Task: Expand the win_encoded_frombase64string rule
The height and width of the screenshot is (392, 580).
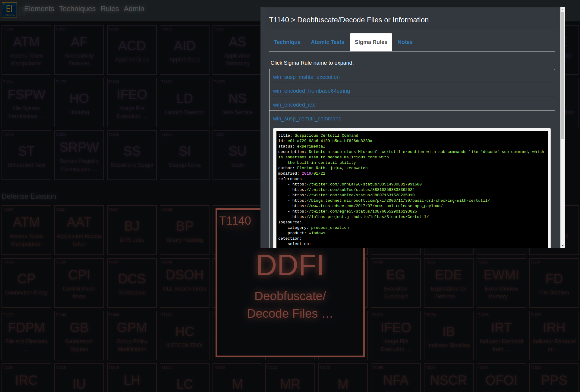Action: pos(311,91)
